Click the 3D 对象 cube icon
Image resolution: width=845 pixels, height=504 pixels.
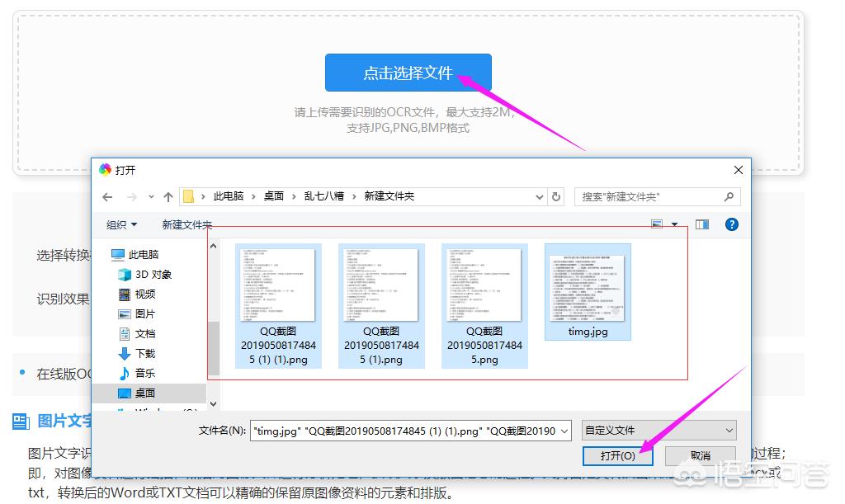coord(125,275)
